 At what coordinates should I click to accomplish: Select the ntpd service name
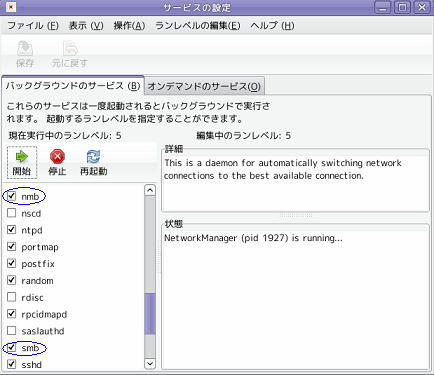32,230
